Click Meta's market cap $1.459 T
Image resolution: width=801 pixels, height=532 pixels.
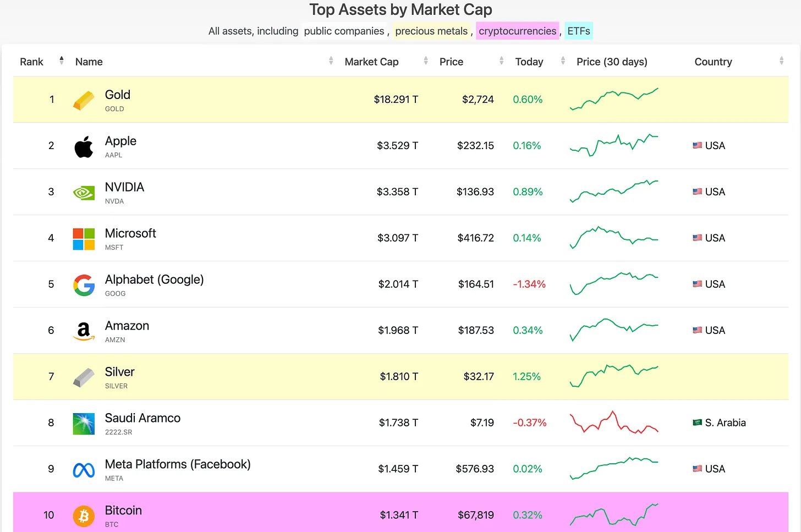(398, 469)
